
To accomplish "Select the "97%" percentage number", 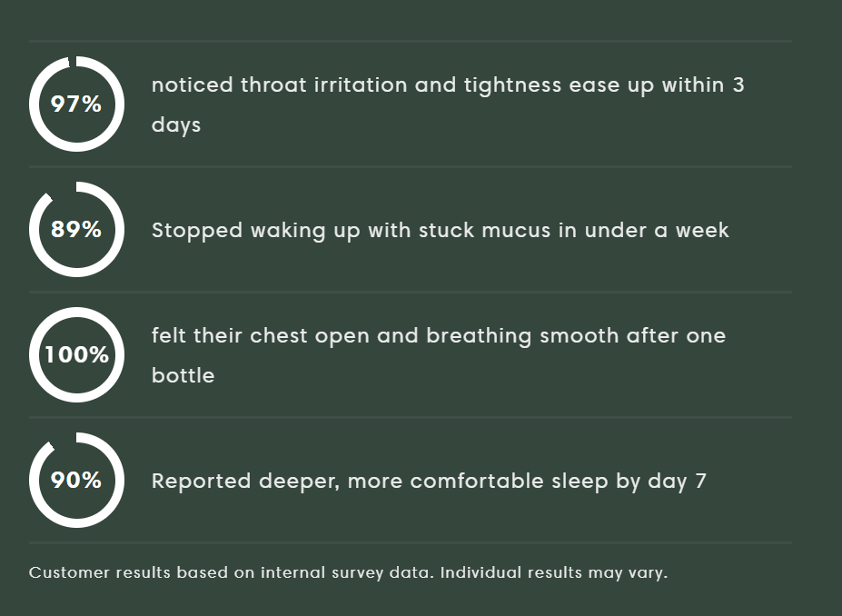I will pyautogui.click(x=76, y=104).
